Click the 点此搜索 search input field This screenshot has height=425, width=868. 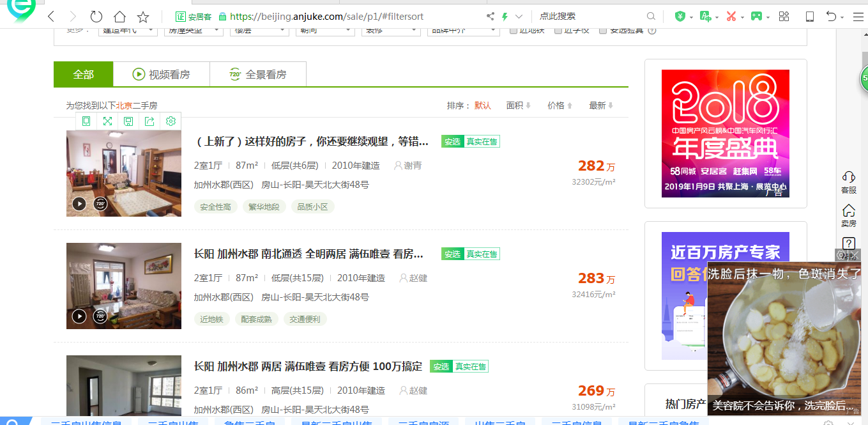[588, 17]
